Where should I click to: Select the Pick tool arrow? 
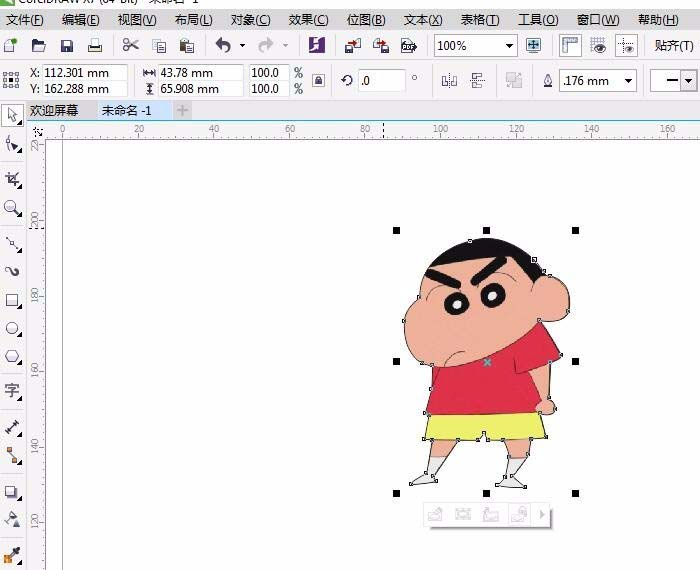[x=12, y=116]
